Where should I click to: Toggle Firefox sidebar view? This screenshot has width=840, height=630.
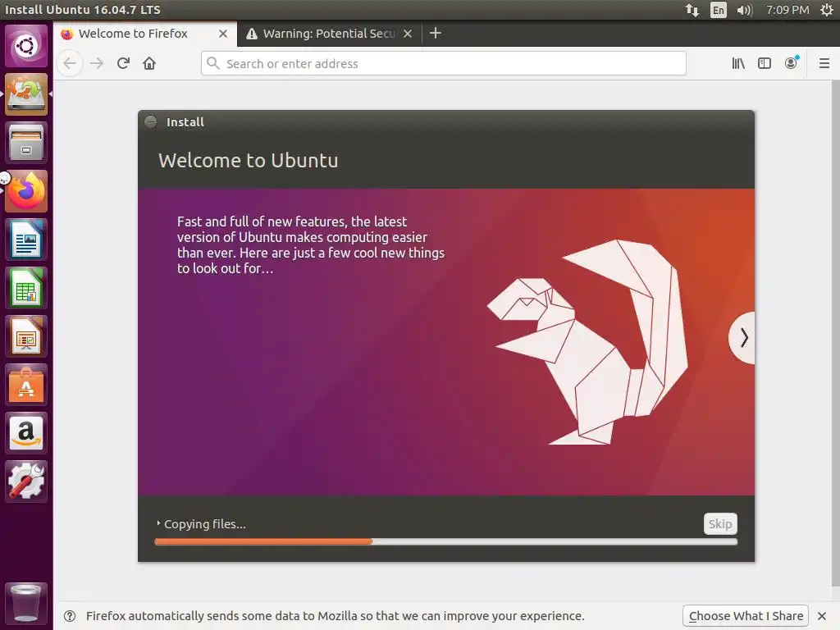[x=765, y=63]
